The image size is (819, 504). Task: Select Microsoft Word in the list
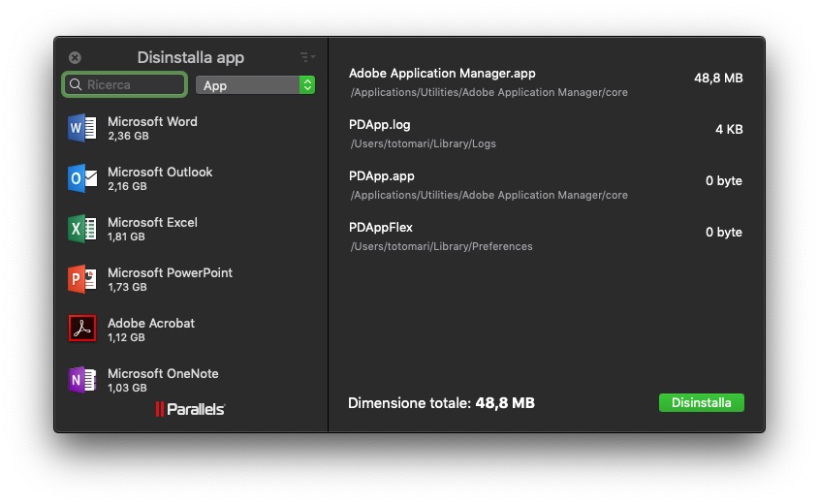point(191,128)
